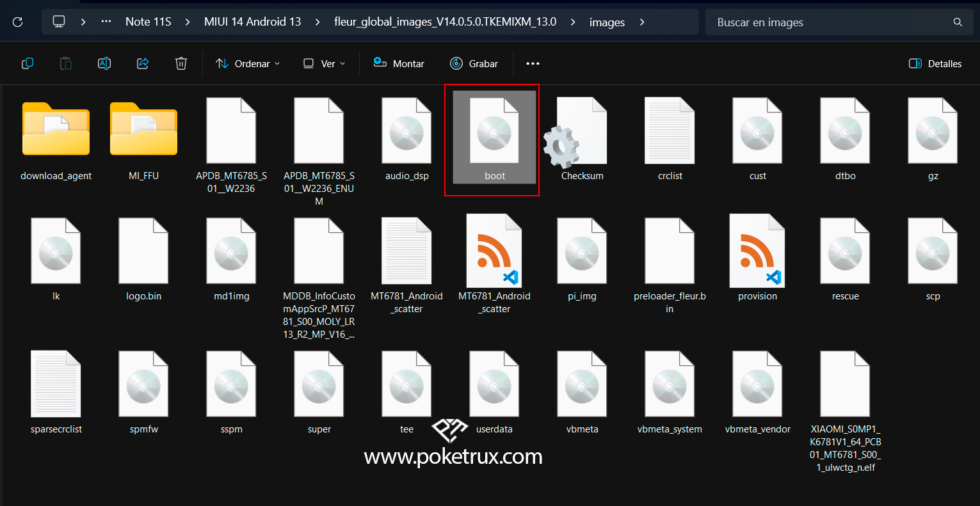This screenshot has height=506, width=980.
Task: Expand chevron after Note 11S breadcrumb
Action: click(188, 22)
